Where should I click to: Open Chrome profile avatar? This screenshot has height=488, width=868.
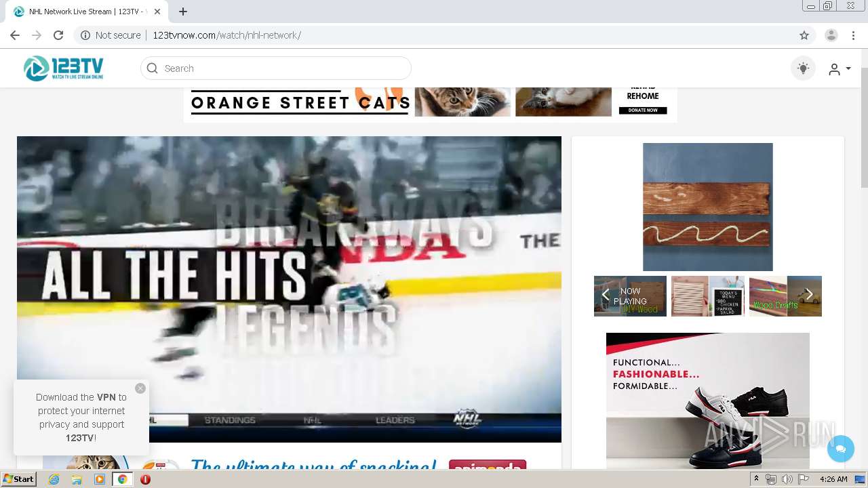click(831, 35)
